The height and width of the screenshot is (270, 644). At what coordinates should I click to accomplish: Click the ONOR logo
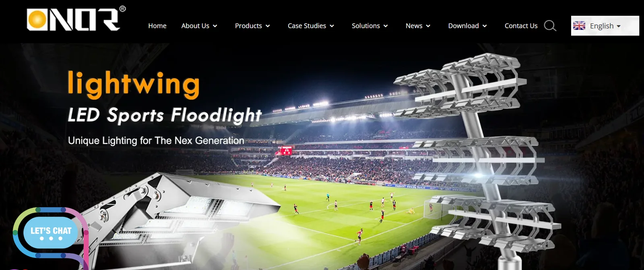point(76,19)
